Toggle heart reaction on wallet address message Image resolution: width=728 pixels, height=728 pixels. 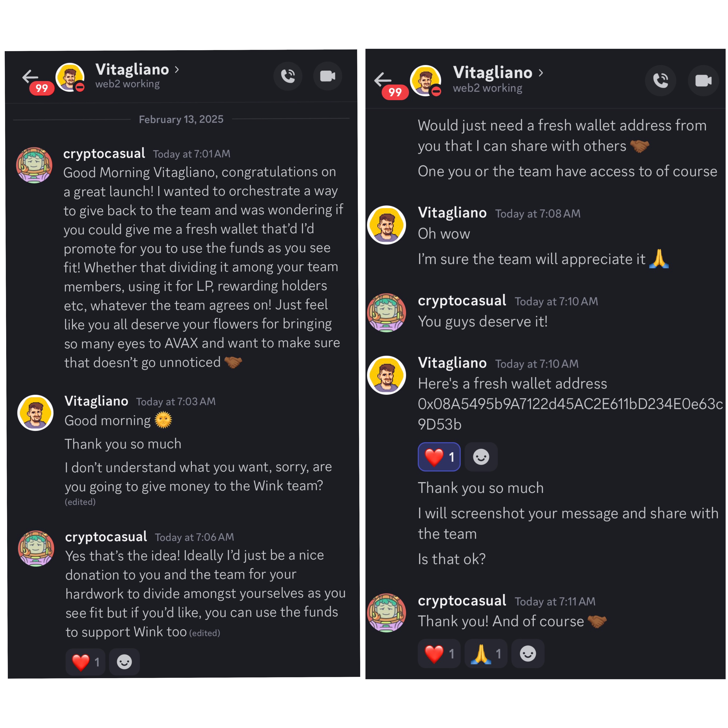[439, 457]
